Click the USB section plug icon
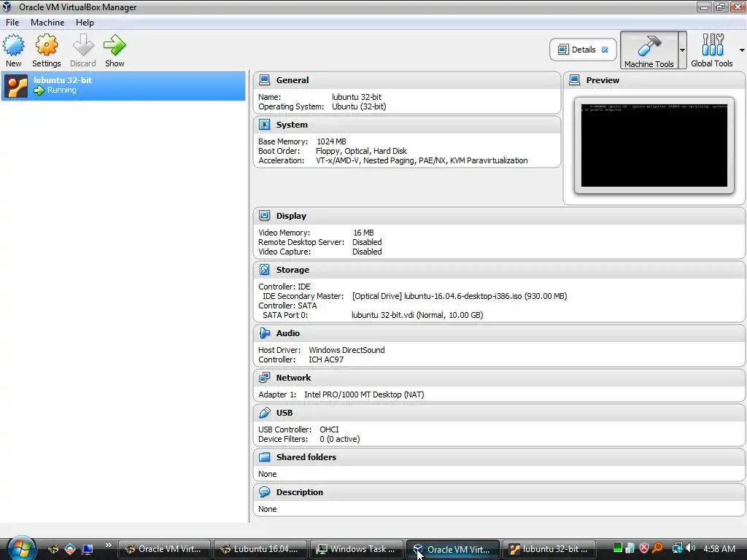 [x=264, y=413]
